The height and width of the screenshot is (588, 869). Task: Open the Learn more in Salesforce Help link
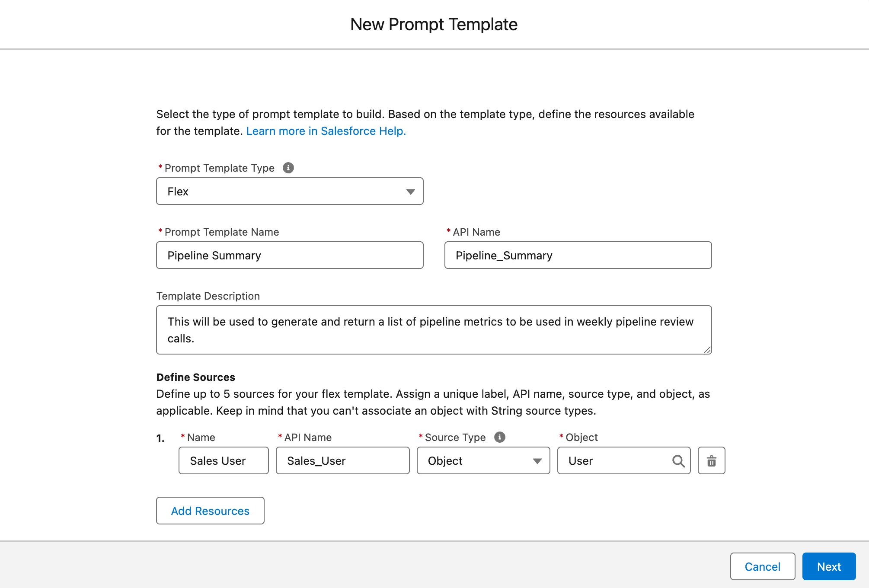point(326,131)
